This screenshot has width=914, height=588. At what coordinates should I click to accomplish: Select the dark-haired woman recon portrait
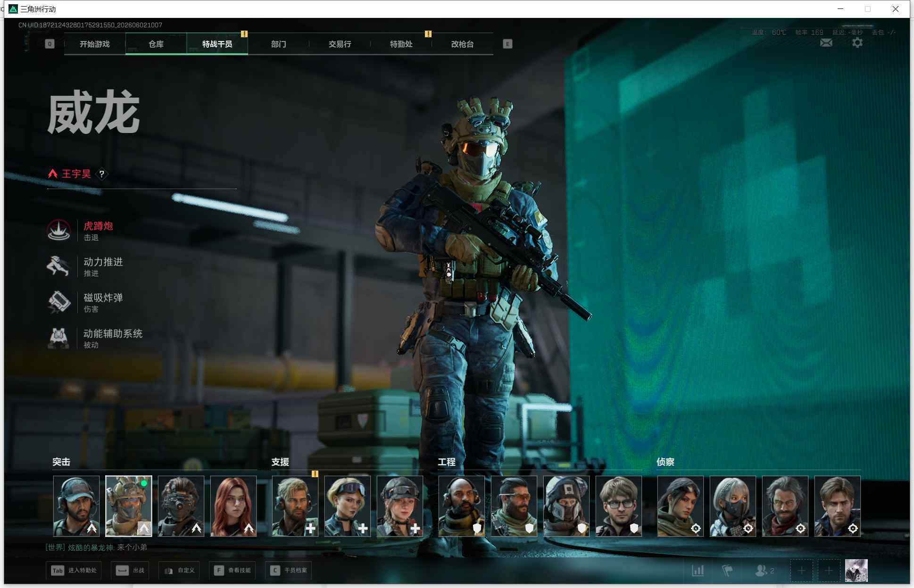[x=681, y=506]
